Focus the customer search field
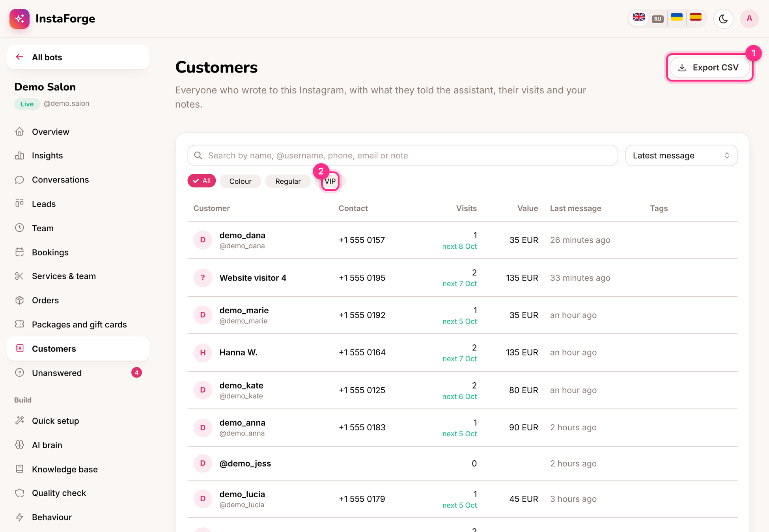 [x=403, y=155]
